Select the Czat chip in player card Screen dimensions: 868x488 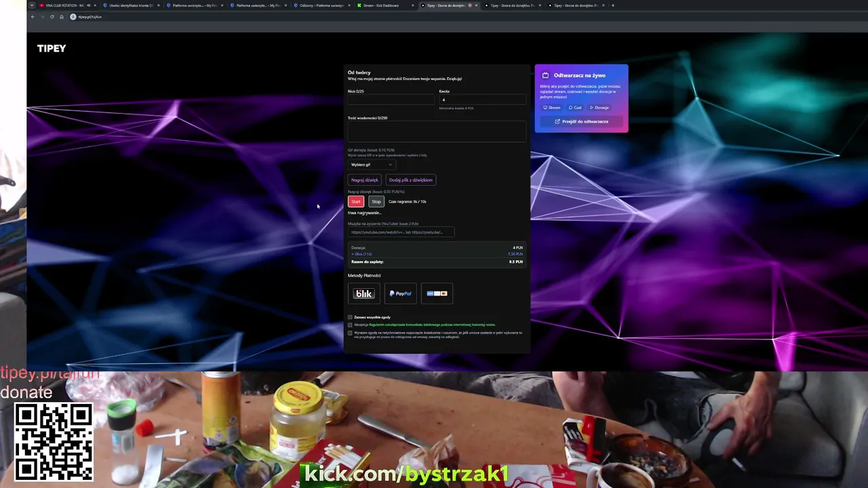(x=575, y=108)
